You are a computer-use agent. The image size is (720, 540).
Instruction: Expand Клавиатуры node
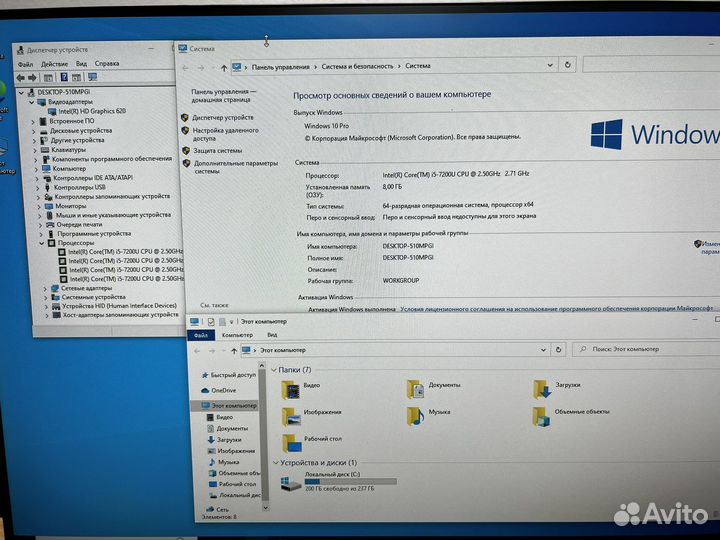[x=35, y=150]
